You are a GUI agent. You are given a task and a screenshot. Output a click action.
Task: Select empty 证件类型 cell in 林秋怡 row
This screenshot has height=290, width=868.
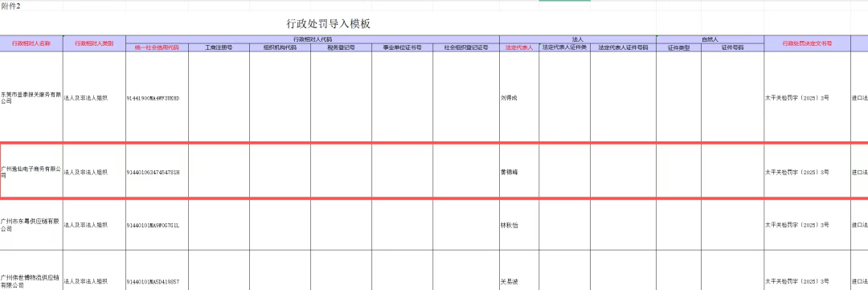[x=678, y=225]
